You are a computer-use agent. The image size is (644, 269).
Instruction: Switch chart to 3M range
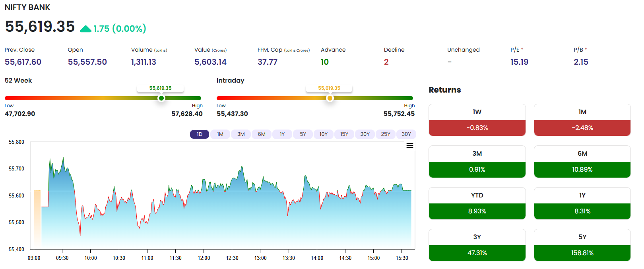tap(241, 134)
